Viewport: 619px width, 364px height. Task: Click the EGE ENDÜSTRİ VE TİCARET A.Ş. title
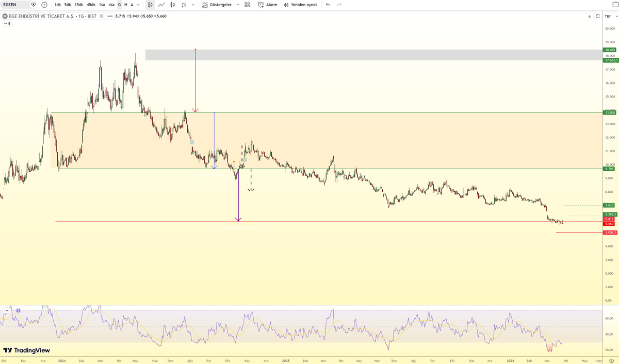pos(42,16)
